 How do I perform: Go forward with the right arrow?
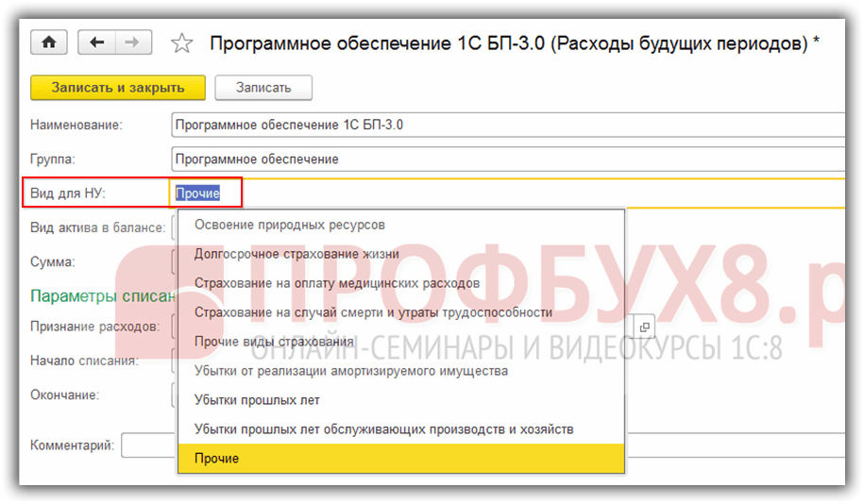coord(132,42)
